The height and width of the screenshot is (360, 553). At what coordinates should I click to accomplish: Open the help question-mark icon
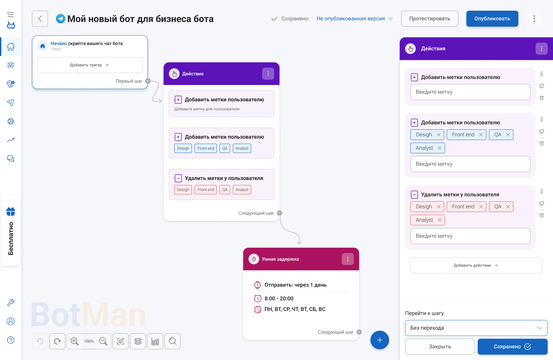click(x=11, y=340)
